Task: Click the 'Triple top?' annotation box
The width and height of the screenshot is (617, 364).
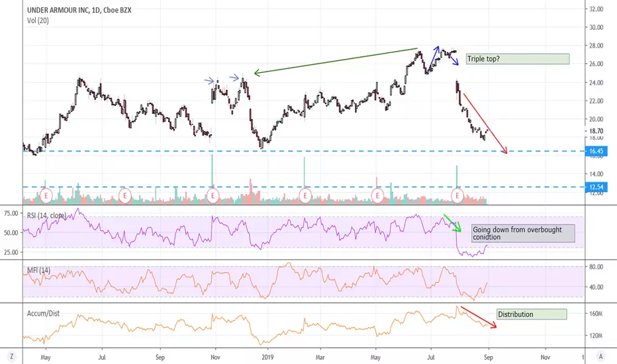Action: 518,59
